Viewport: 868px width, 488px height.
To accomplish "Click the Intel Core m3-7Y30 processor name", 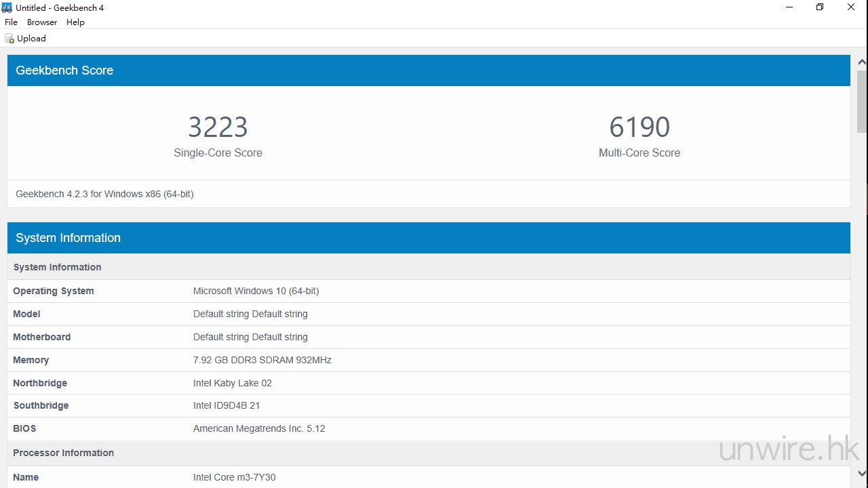I will 234,477.
